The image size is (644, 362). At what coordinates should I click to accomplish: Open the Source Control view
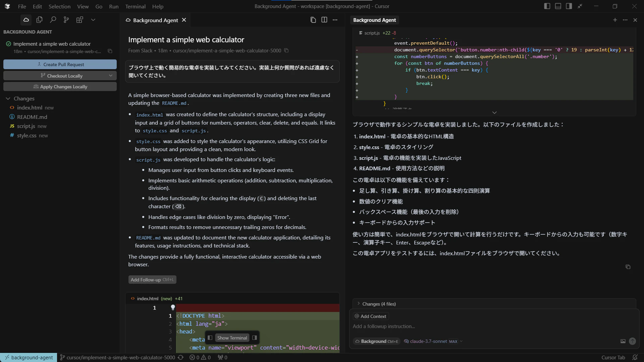click(66, 20)
